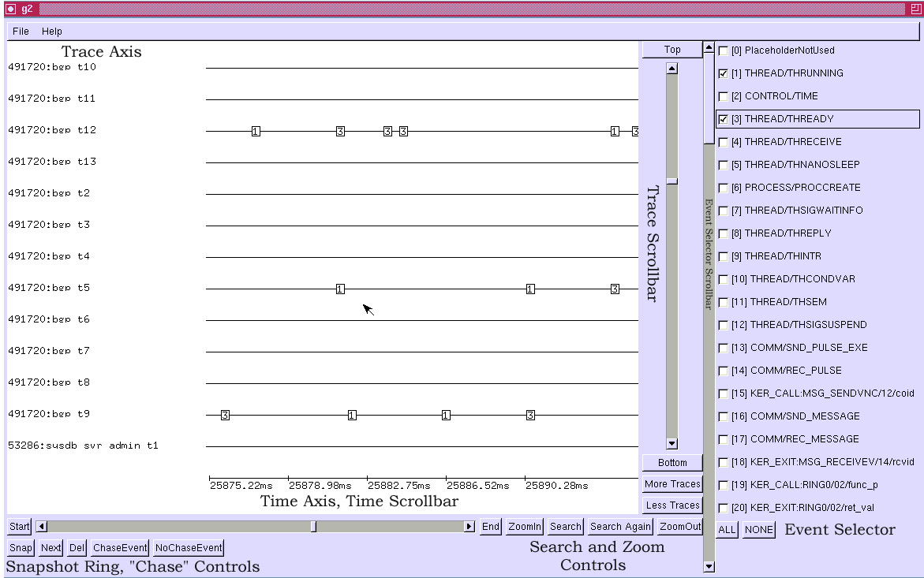Screen dimensions: 924x578
Task: Open the File menu
Action: point(21,32)
